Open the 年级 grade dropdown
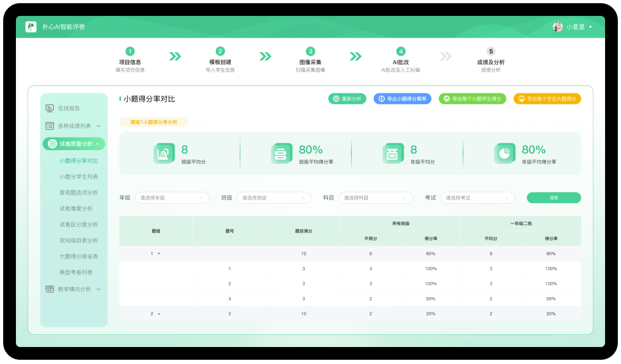This screenshot has width=621, height=364. (x=171, y=198)
